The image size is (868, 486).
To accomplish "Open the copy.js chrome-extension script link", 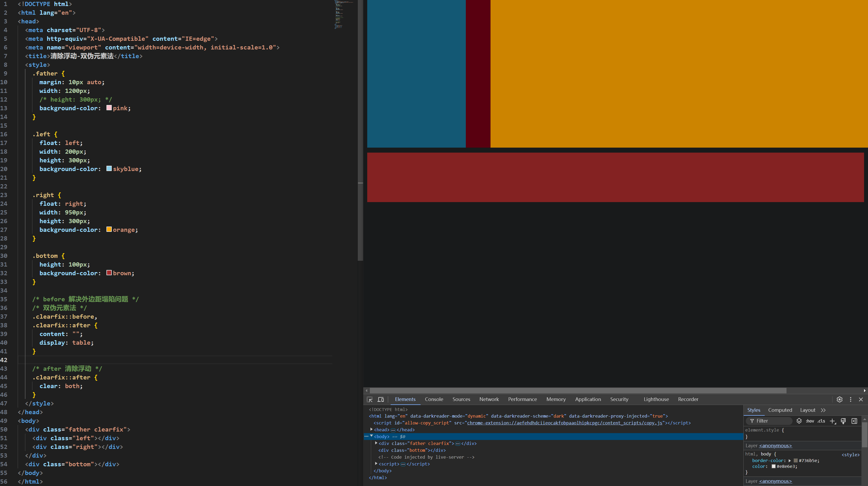I will pos(564,423).
